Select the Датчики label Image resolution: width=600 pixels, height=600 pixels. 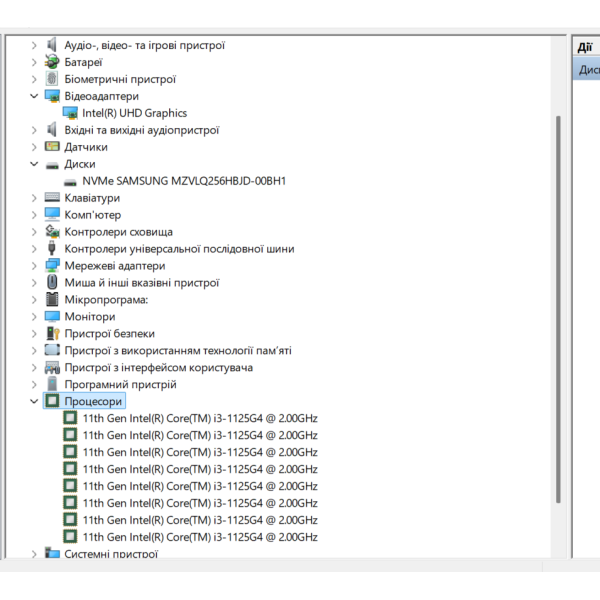coord(86,147)
